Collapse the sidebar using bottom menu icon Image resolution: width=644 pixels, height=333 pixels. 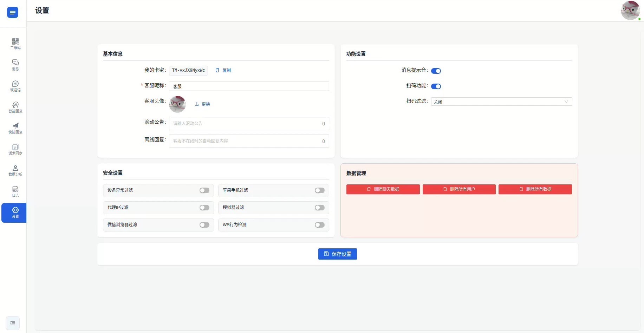coord(13,323)
